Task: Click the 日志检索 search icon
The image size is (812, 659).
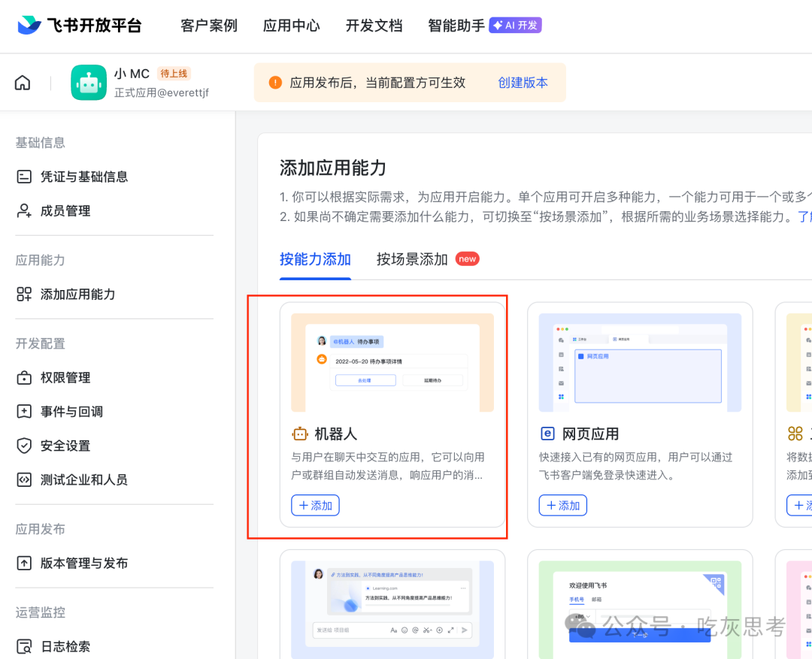Action: click(x=24, y=646)
